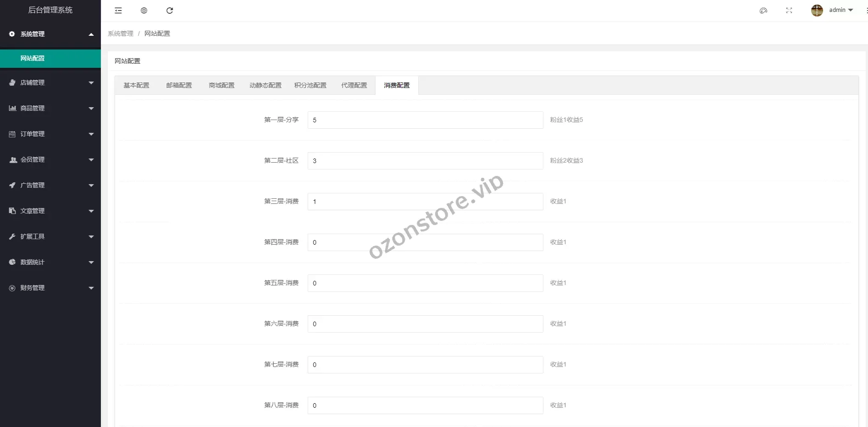
Task: Click the 系统管理 breadcrumb link
Action: point(121,33)
